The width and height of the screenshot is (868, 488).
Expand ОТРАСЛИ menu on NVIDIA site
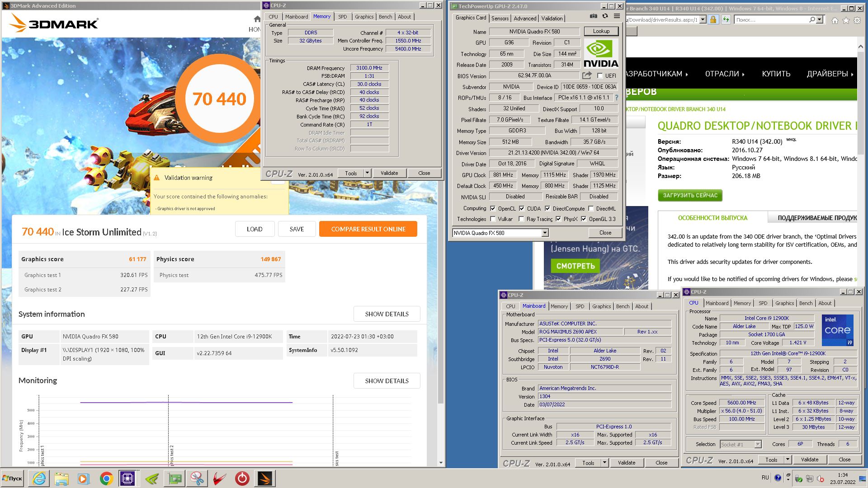[725, 74]
